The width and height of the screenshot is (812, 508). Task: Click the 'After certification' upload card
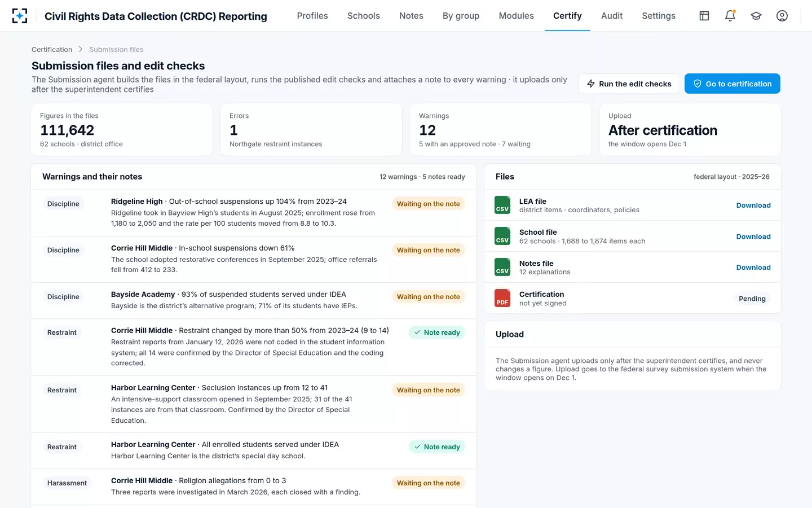pos(690,129)
